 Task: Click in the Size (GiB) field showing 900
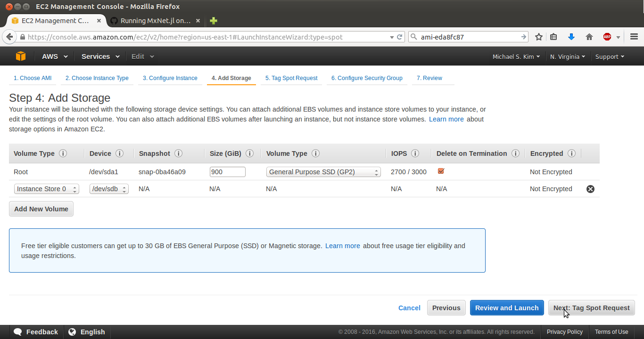pos(228,172)
